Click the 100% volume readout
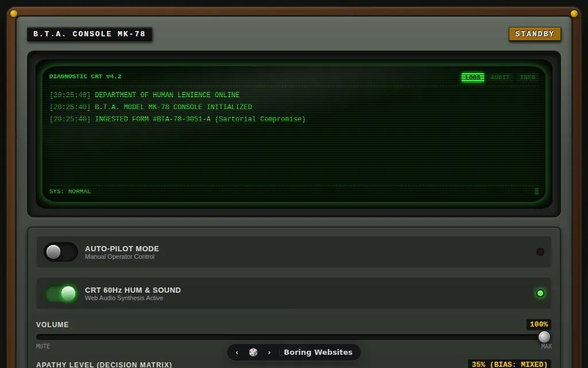The height and width of the screenshot is (368, 588). click(x=539, y=324)
